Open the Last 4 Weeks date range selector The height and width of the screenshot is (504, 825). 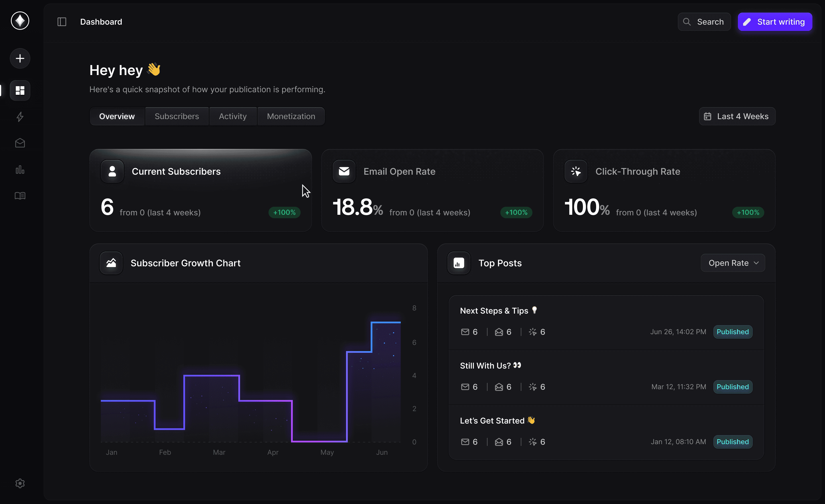pyautogui.click(x=737, y=116)
